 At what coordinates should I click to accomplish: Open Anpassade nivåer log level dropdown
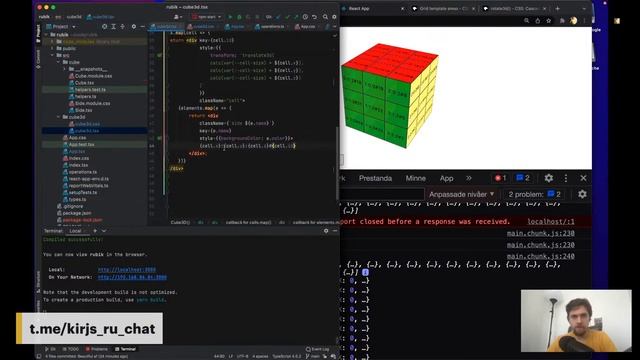(462, 194)
